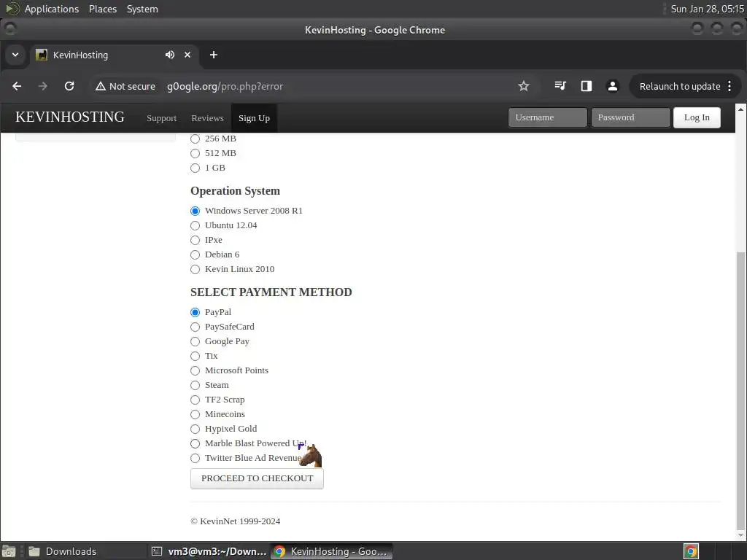Viewport: 747px width, 560px height.
Task: Select the 1 GB radio option
Action: tap(195, 168)
